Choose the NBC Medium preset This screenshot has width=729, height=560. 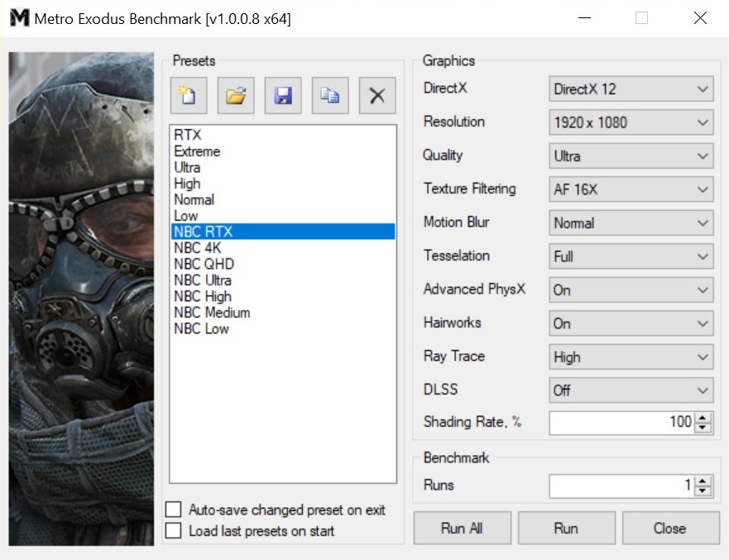pyautogui.click(x=283, y=313)
